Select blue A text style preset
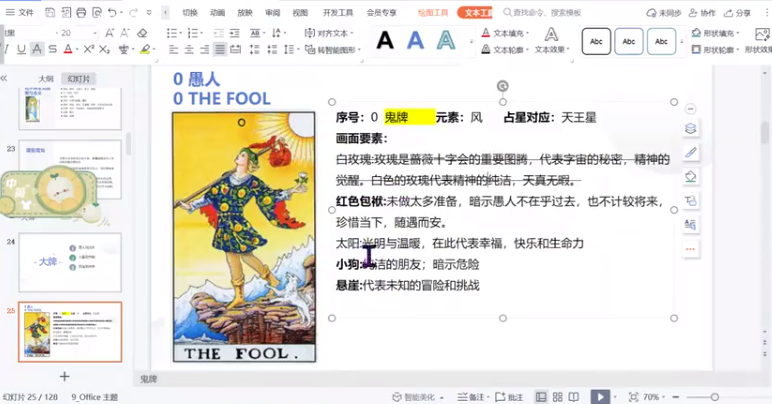Screen dimensions: 772x404 [415, 40]
